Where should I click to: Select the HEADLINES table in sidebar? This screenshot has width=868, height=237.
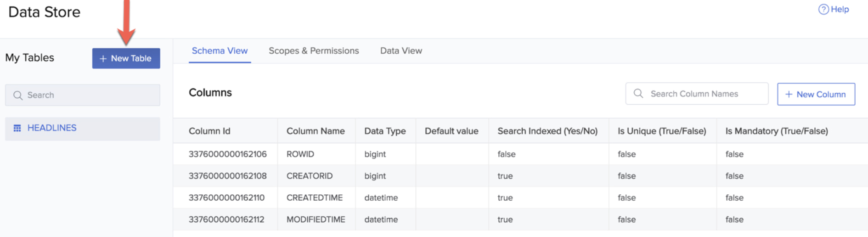(52, 128)
